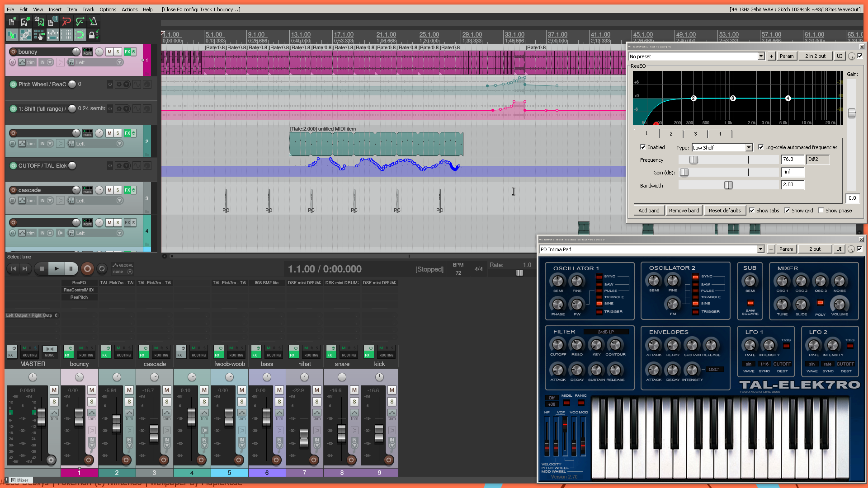Toggle ripple editing icon
The width and height of the screenshot is (868, 488).
pos(39,35)
